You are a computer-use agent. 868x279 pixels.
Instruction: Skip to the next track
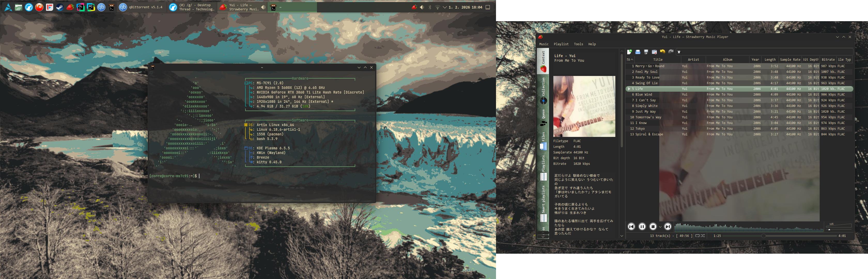[668, 227]
